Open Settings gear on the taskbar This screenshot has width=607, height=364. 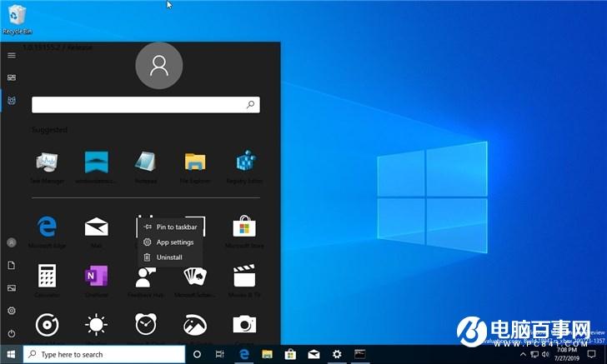(x=337, y=354)
